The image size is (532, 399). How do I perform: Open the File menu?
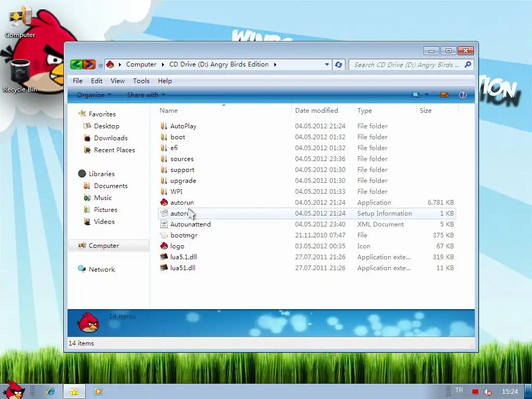tap(77, 81)
